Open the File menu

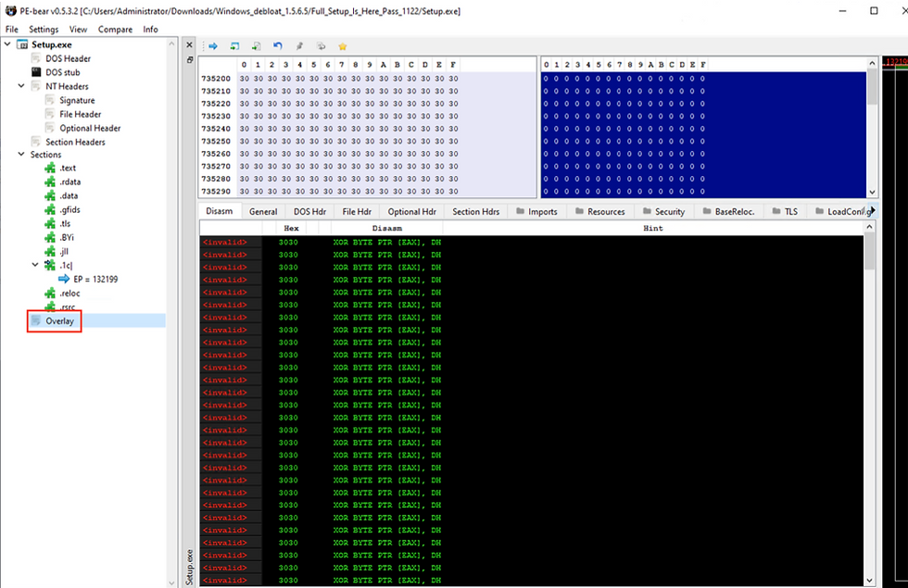11,29
